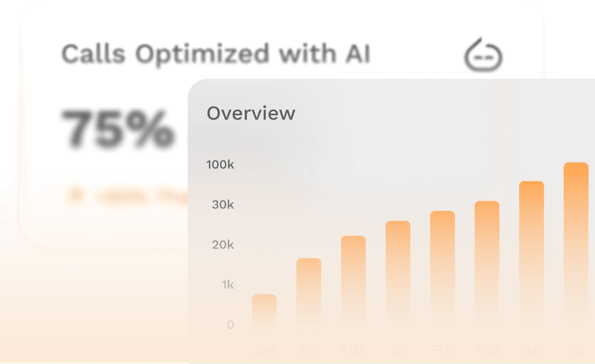Click the 0 y-axis label
Viewport: 595px width, 364px height.
pyautogui.click(x=230, y=324)
